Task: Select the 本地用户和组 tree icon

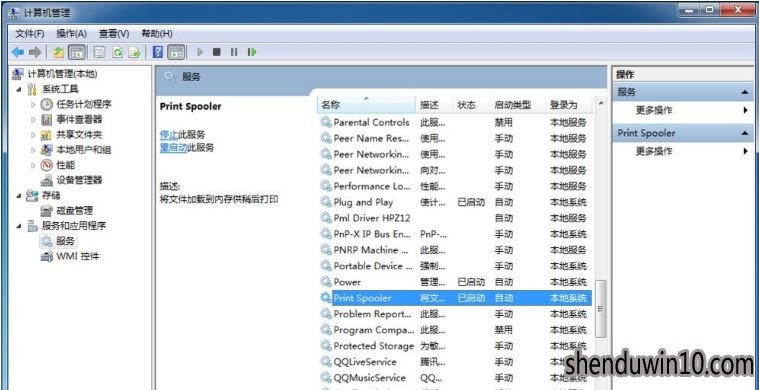Action: pyautogui.click(x=46, y=150)
